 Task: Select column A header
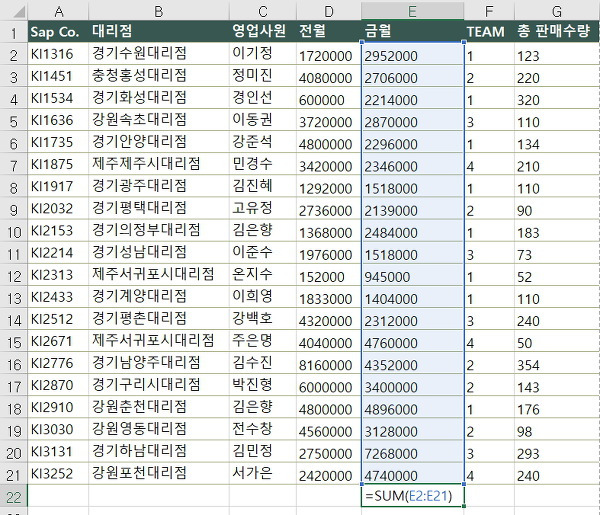pos(58,11)
